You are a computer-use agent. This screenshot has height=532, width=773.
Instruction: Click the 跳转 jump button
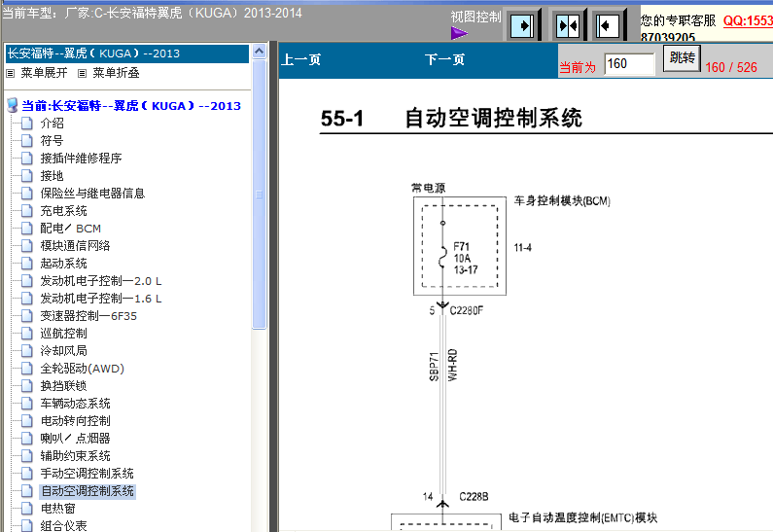[682, 58]
